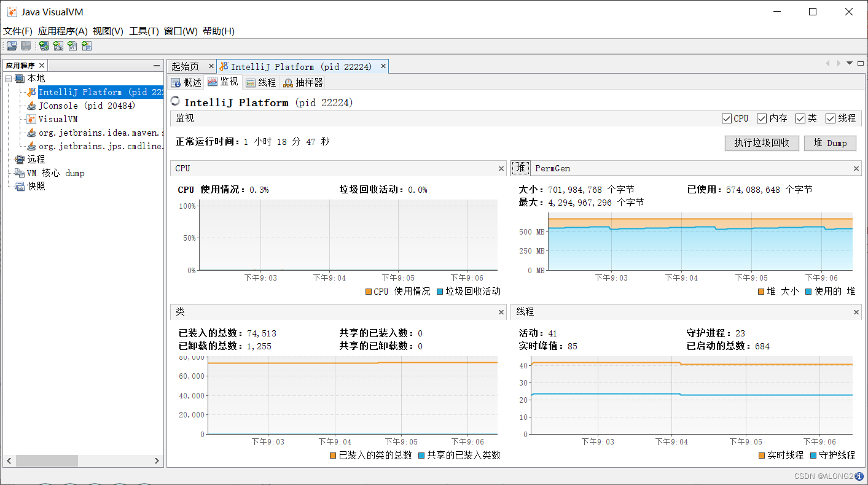
Task: Click the 堆 Dump button
Action: pyautogui.click(x=830, y=143)
